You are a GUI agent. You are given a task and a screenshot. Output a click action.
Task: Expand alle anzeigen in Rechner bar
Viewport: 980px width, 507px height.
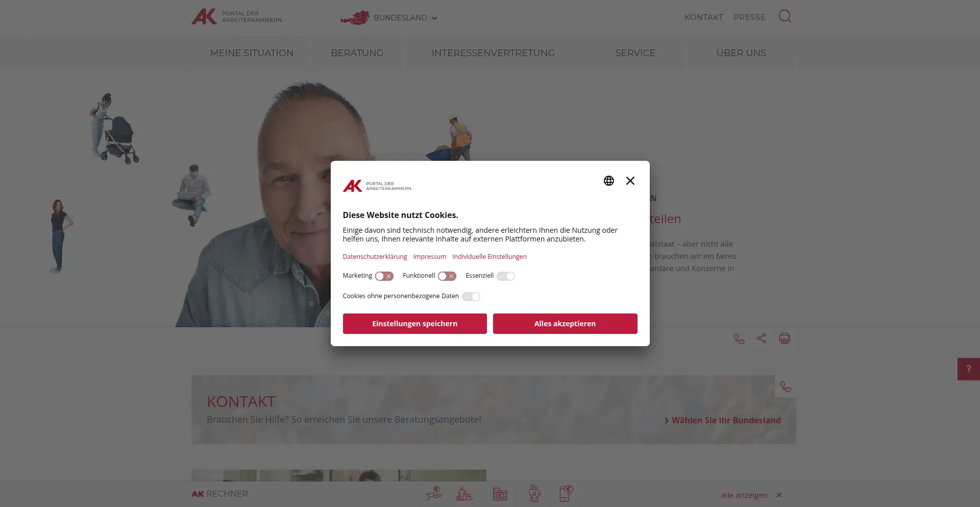[x=744, y=495]
